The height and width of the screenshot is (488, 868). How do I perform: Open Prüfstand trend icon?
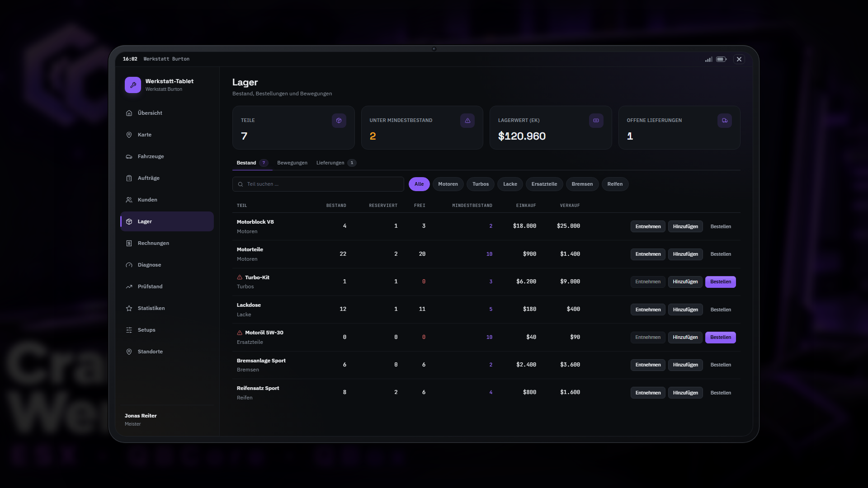coord(129,286)
